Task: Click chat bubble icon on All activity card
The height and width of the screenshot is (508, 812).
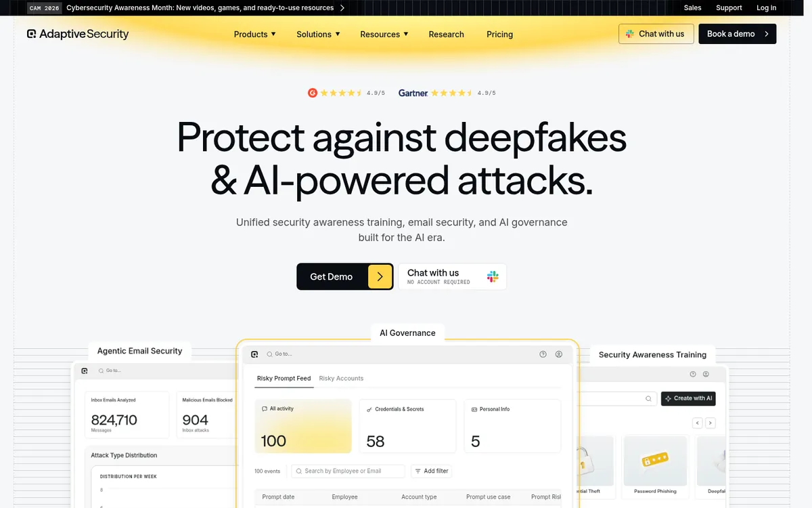Action: click(x=265, y=409)
